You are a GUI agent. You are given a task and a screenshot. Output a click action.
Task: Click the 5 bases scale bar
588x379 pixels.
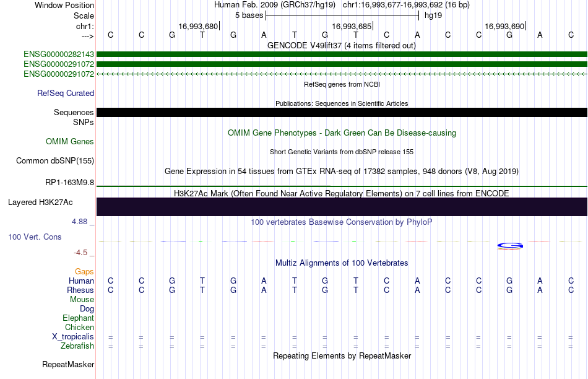[342, 15]
